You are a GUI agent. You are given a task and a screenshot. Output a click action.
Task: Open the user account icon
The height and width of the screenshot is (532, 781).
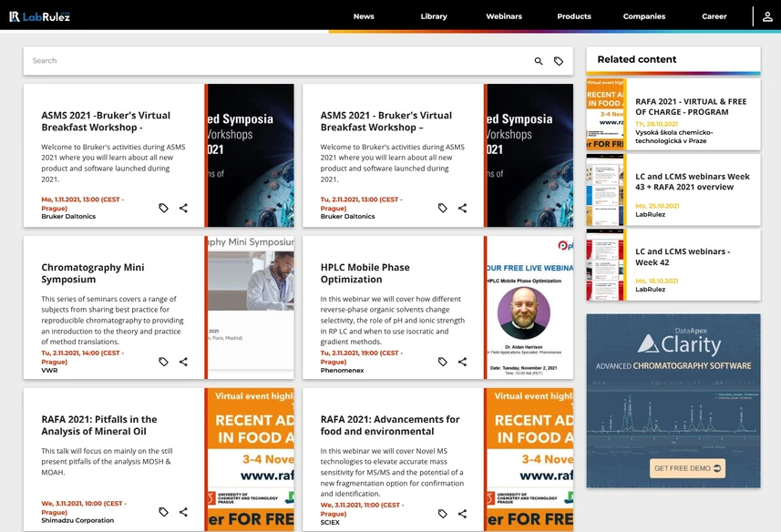pyautogui.click(x=767, y=16)
